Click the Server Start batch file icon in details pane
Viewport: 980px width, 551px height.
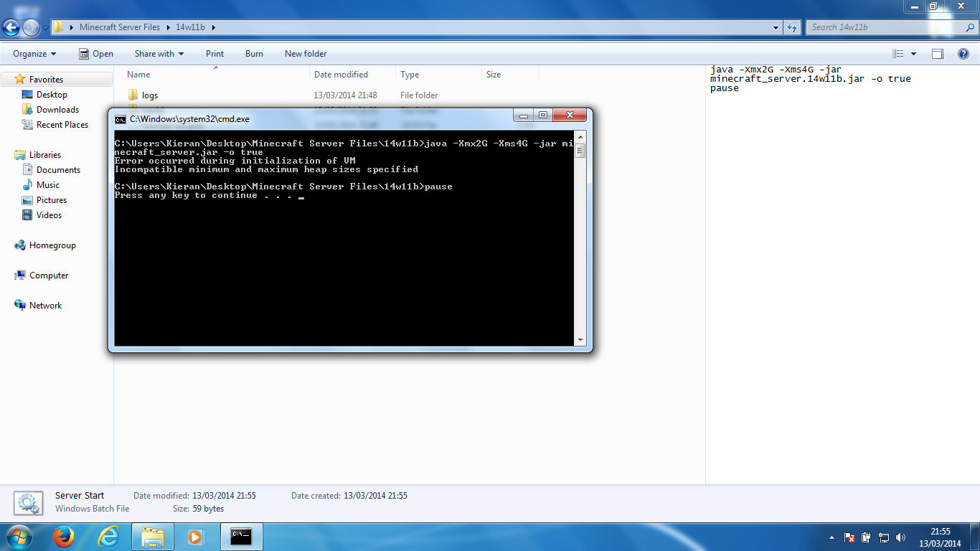[29, 503]
